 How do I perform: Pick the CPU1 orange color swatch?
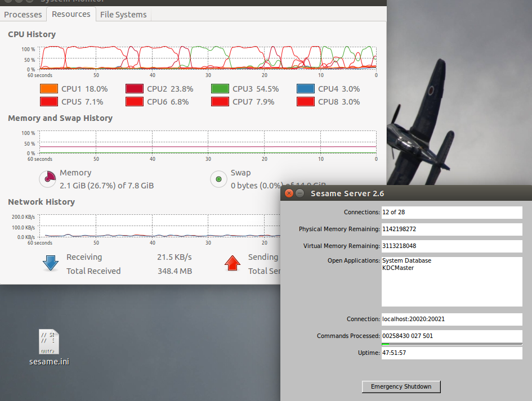[x=49, y=89]
